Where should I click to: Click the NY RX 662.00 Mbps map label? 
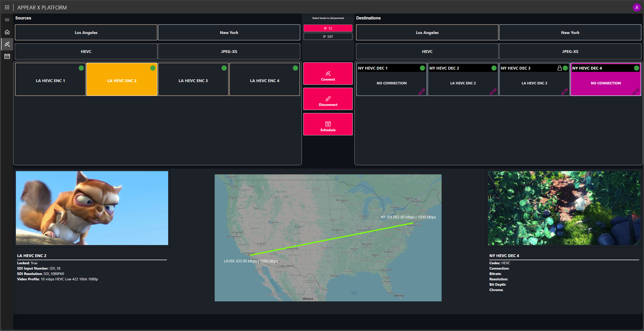click(x=408, y=217)
